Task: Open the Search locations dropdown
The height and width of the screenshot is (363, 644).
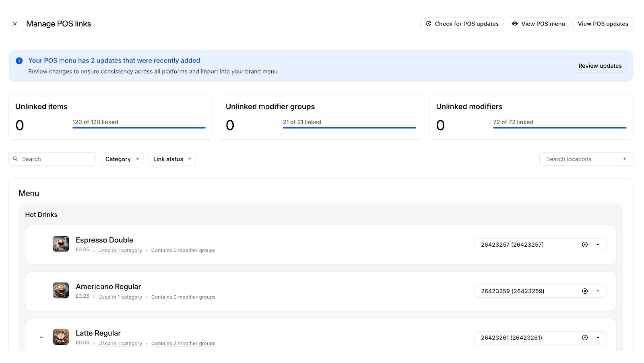Action: pyautogui.click(x=624, y=159)
